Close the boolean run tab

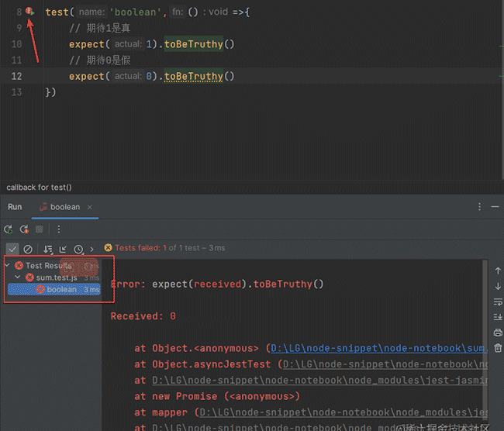point(90,207)
